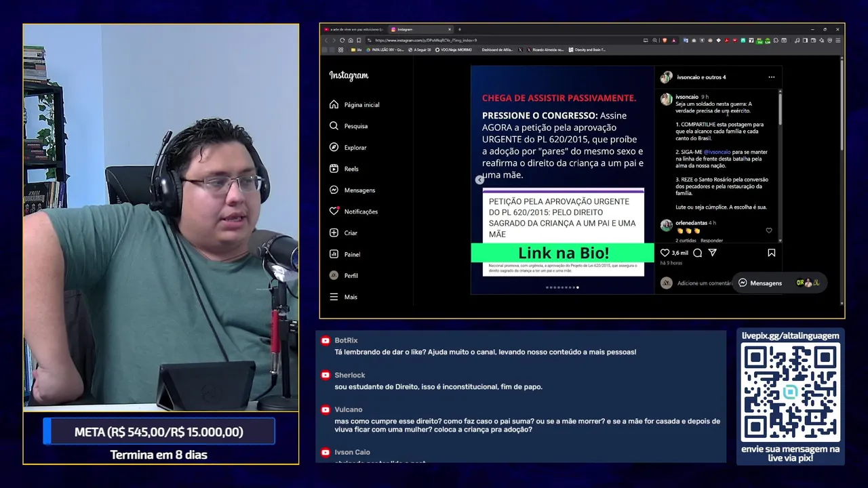Click '3,6 mil' likes count

pyautogui.click(x=679, y=253)
